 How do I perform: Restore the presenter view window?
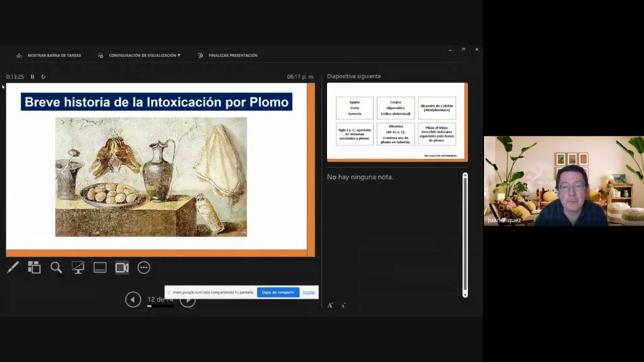coord(463,49)
